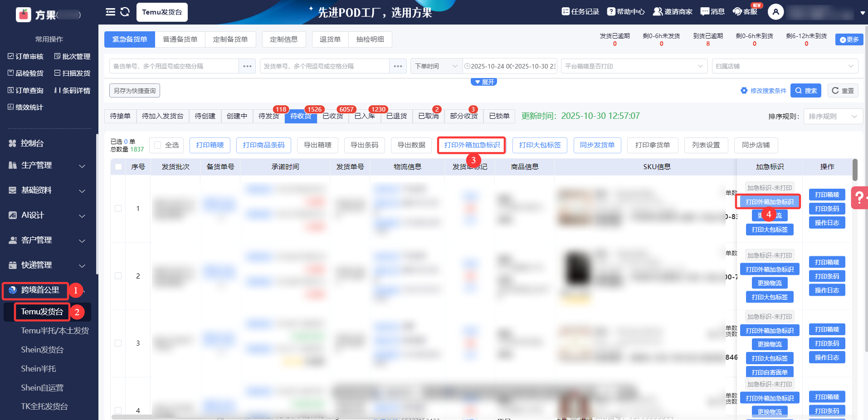Click the 重置 reset button
This screenshot has height=420, width=868.
pyautogui.click(x=843, y=91)
